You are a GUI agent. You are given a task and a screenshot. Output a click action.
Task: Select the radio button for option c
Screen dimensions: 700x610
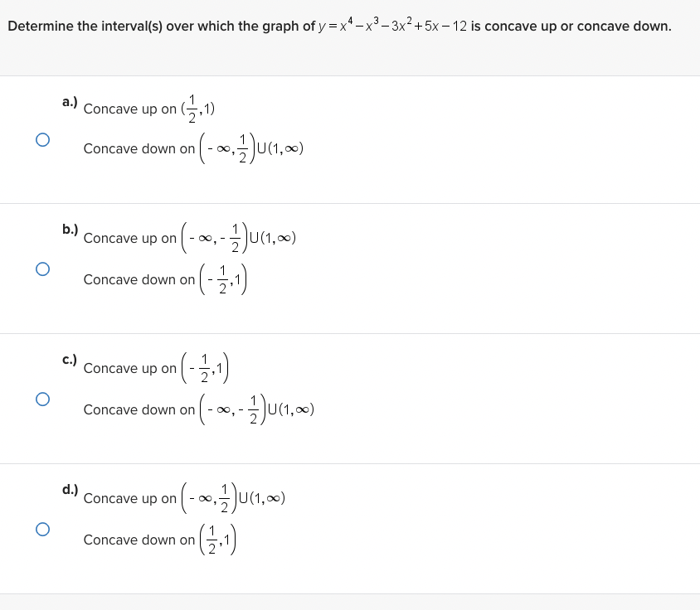click(43, 399)
